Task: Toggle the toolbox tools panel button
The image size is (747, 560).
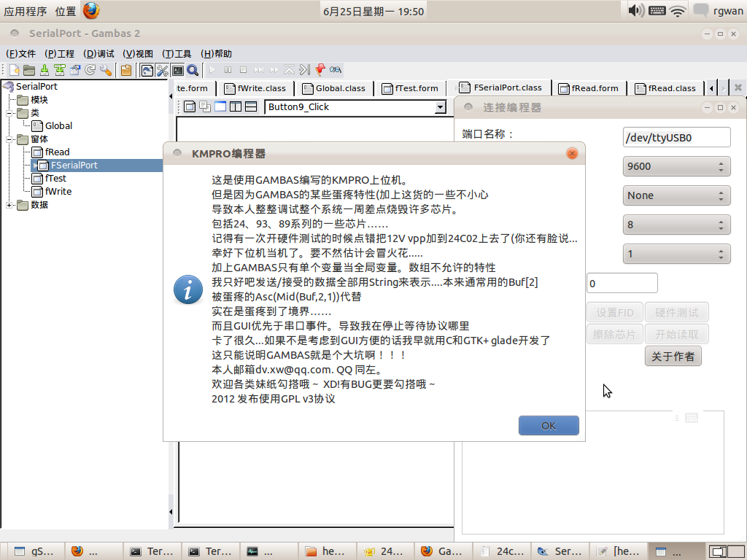Action: pos(163,71)
